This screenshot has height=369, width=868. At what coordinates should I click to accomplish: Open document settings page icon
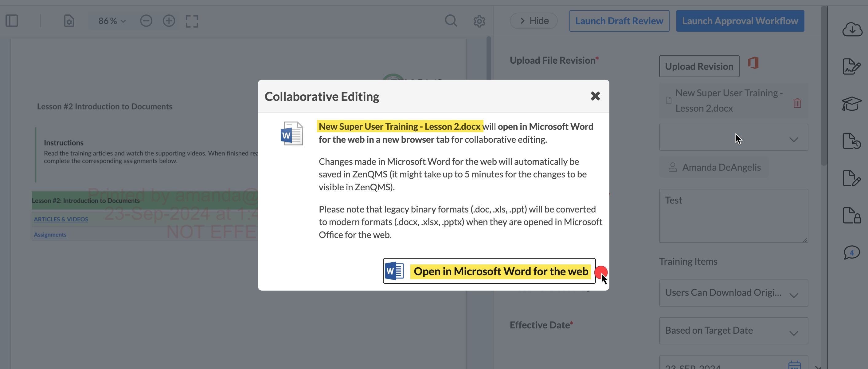click(x=69, y=21)
